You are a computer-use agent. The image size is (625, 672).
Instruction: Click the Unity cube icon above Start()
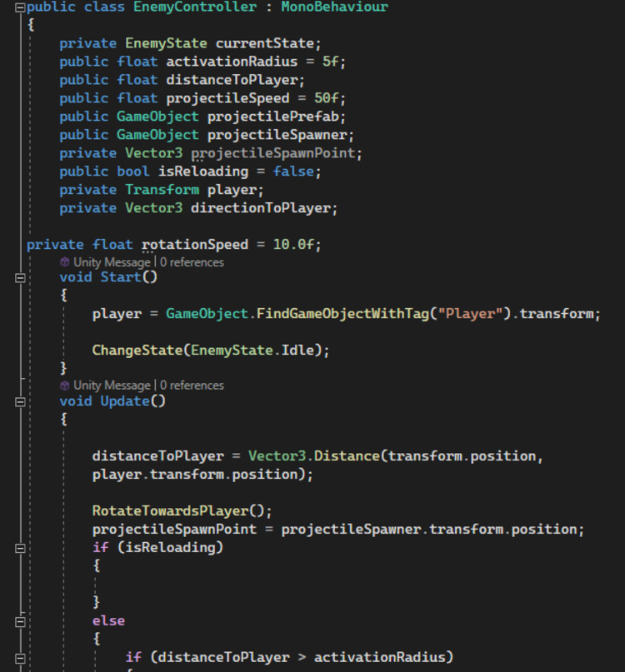(65, 262)
